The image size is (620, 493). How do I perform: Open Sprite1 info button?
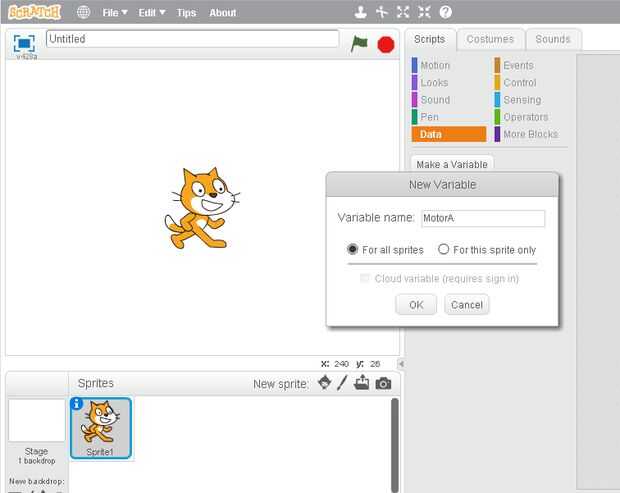pos(76,404)
